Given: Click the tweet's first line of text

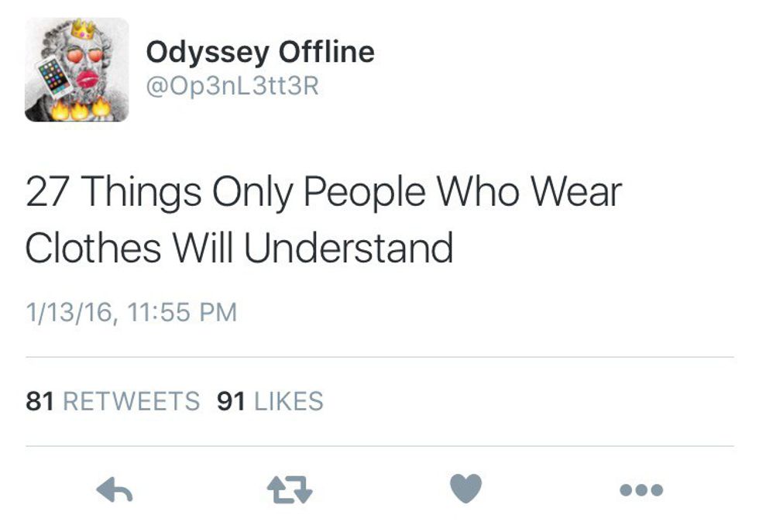Looking at the screenshot, I should 323,191.
